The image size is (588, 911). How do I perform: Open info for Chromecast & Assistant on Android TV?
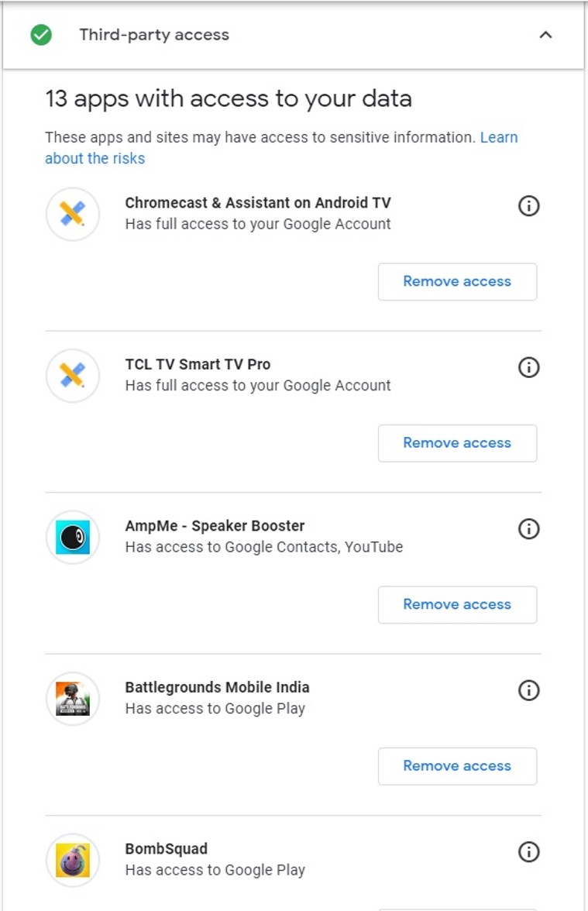coord(528,206)
